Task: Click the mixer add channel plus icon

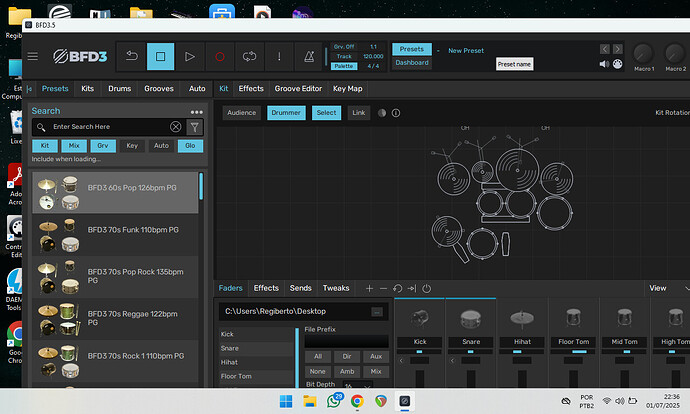Action: [x=370, y=289]
